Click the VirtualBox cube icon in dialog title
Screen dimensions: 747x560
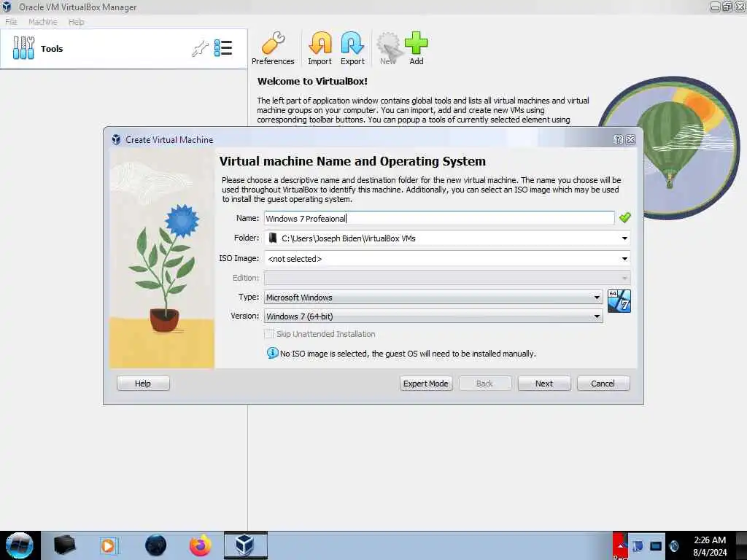coord(116,139)
